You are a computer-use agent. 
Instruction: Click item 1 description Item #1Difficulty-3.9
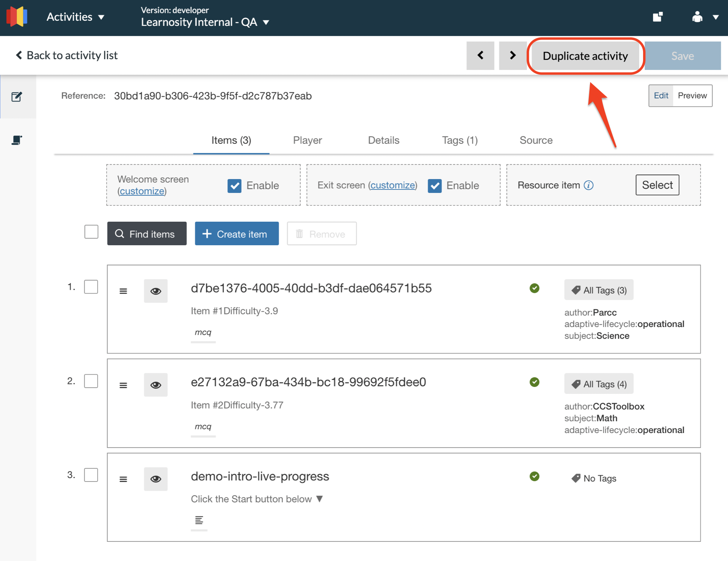pyautogui.click(x=234, y=311)
